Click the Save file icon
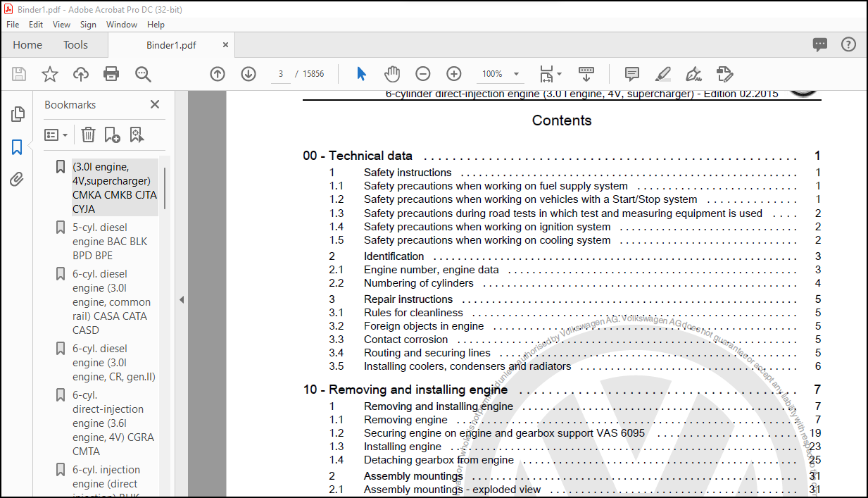This screenshot has height=498, width=868. point(19,74)
